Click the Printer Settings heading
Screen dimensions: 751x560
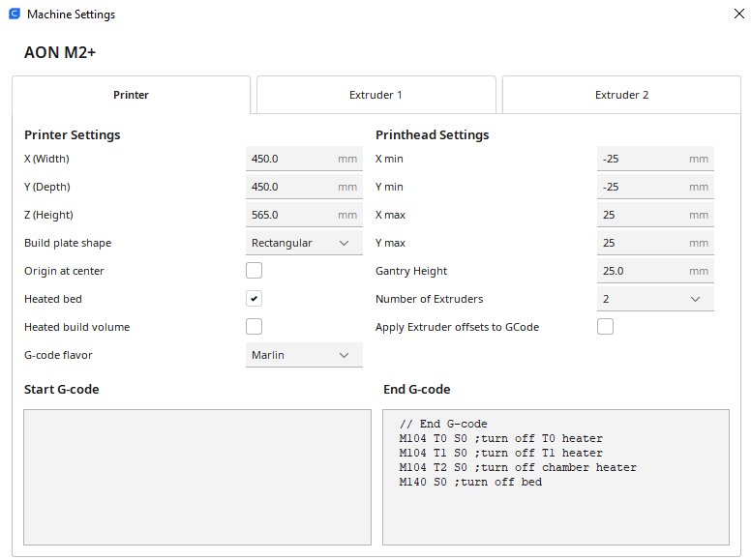click(73, 135)
